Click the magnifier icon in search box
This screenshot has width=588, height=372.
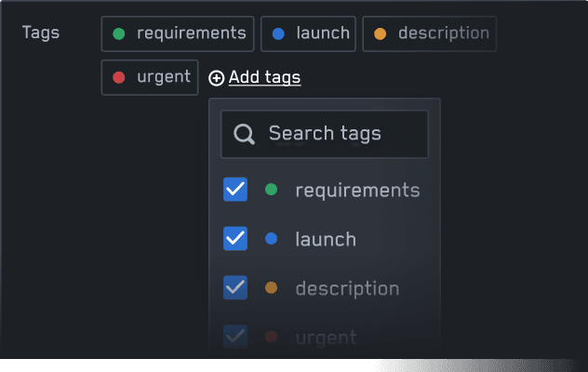pos(244,134)
